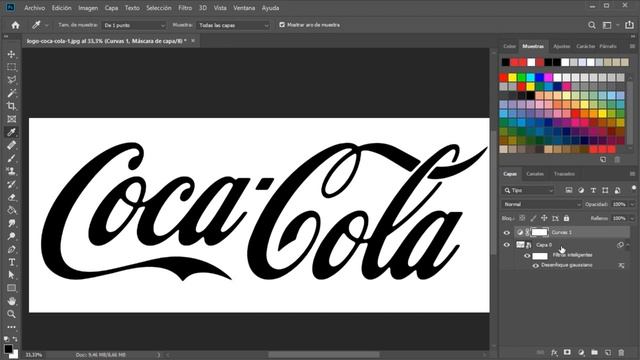Select the Eyedropper tool in toolbar
Screen dimensions: 640x360
(x=11, y=132)
